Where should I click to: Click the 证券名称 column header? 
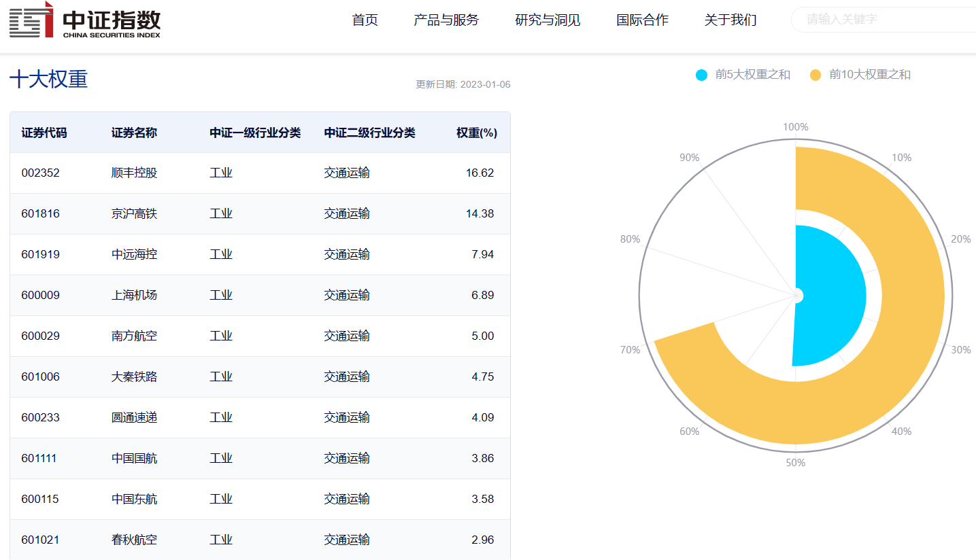point(134,133)
